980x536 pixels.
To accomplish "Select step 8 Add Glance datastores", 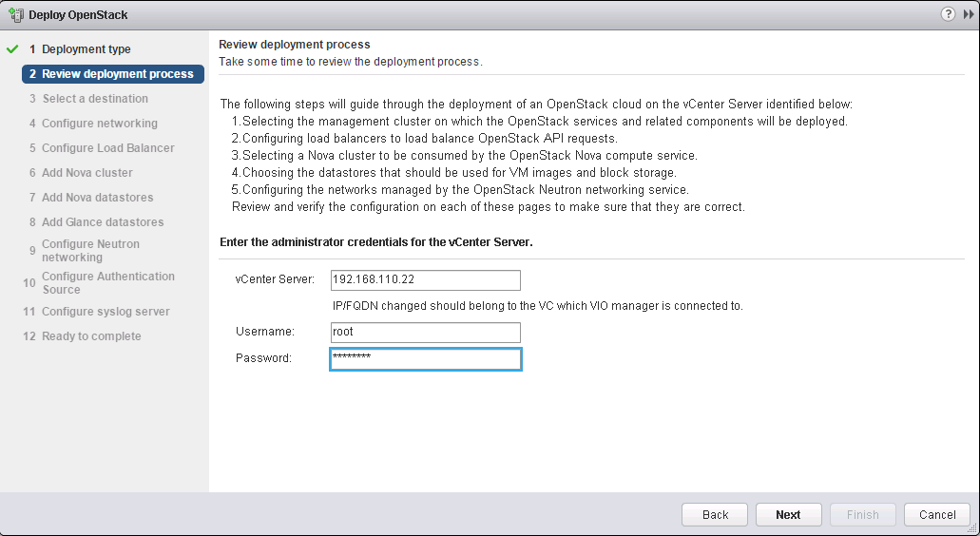I will (x=103, y=222).
